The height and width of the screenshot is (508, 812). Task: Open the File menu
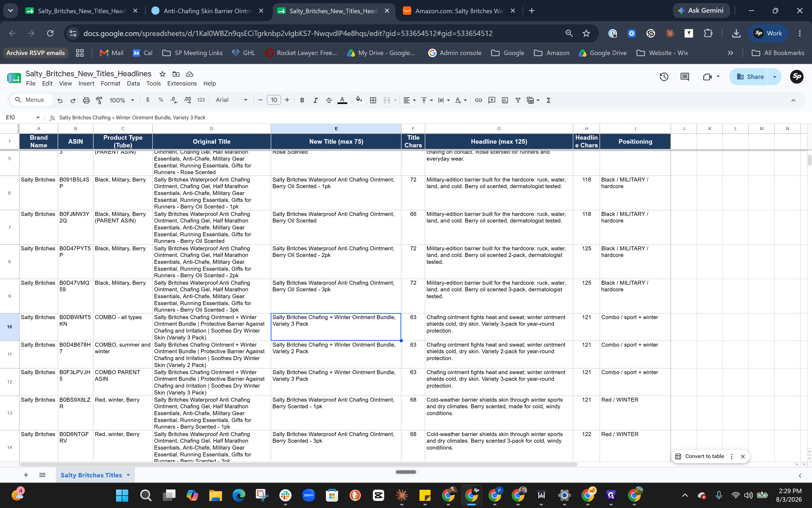coord(31,83)
